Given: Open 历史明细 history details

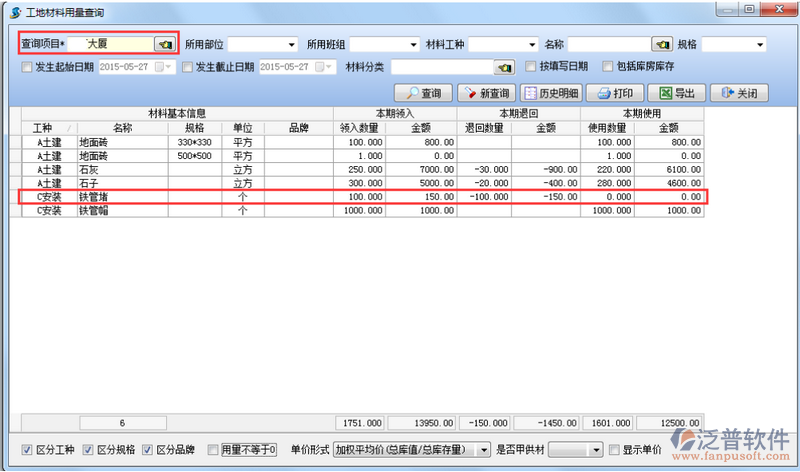Looking at the screenshot, I should tap(548, 93).
